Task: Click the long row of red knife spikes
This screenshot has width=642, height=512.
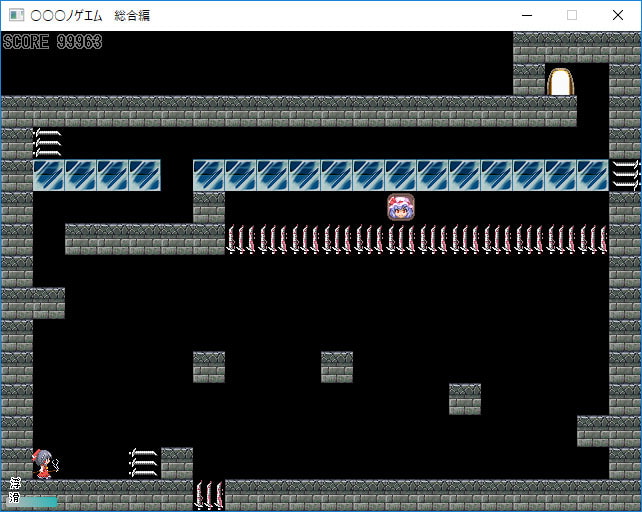Action: [x=417, y=239]
